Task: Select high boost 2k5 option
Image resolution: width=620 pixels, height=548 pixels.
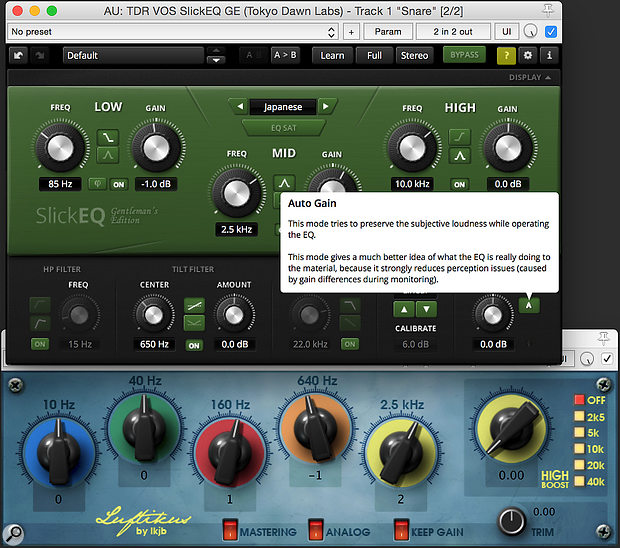Action: tap(579, 416)
